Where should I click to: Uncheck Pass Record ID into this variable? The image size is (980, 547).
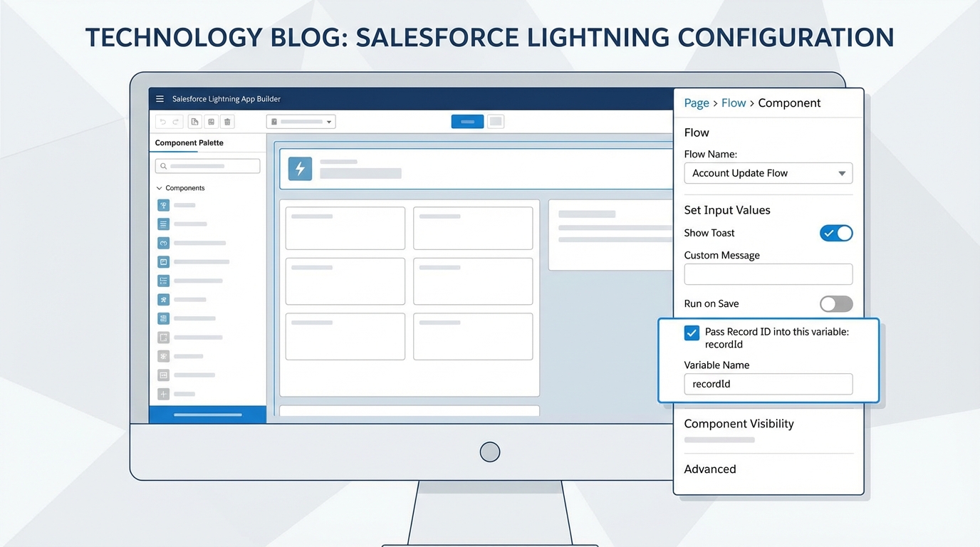[x=691, y=333]
